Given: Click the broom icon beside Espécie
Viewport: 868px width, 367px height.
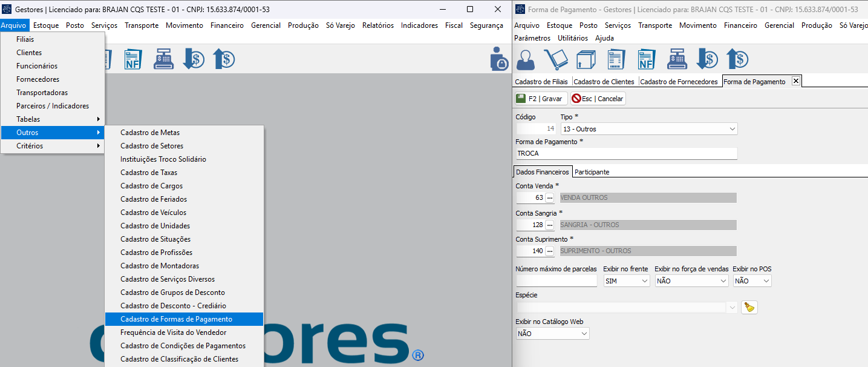Looking at the screenshot, I should tap(749, 308).
